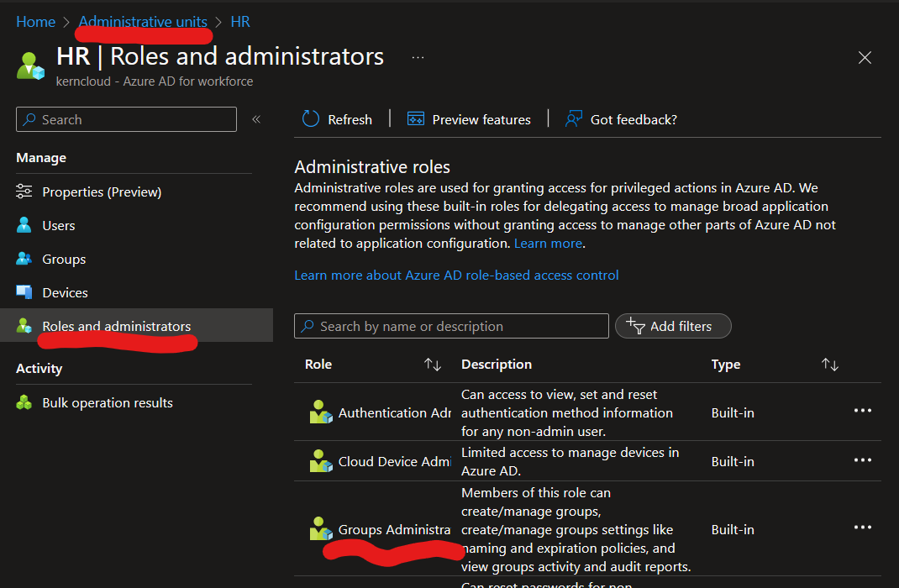Image resolution: width=899 pixels, height=588 pixels.
Task: Click the Groups icon in the sidebar
Action: pos(24,259)
